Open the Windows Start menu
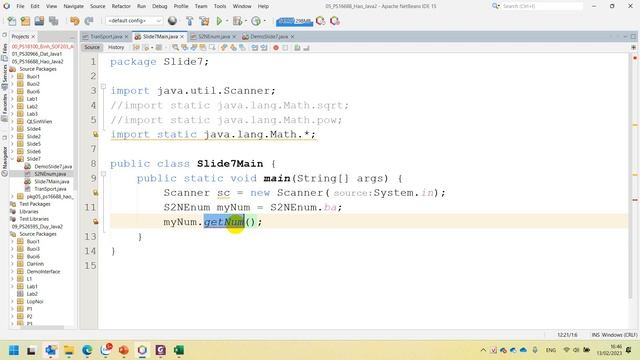640x360 pixels. (14, 350)
